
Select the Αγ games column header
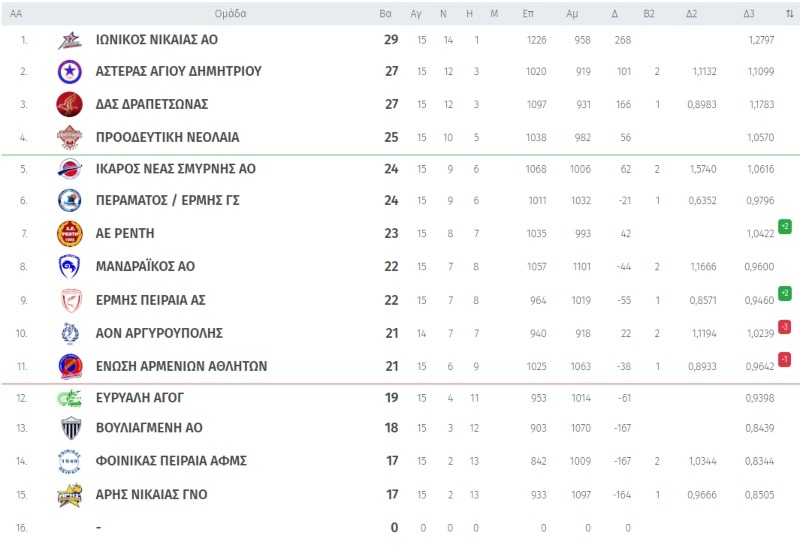[416, 14]
